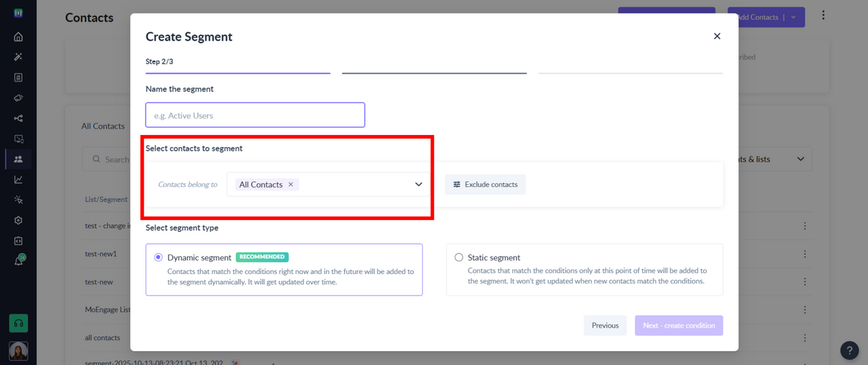Open the document list sidebar icon
The width and height of the screenshot is (868, 365).
[18, 78]
